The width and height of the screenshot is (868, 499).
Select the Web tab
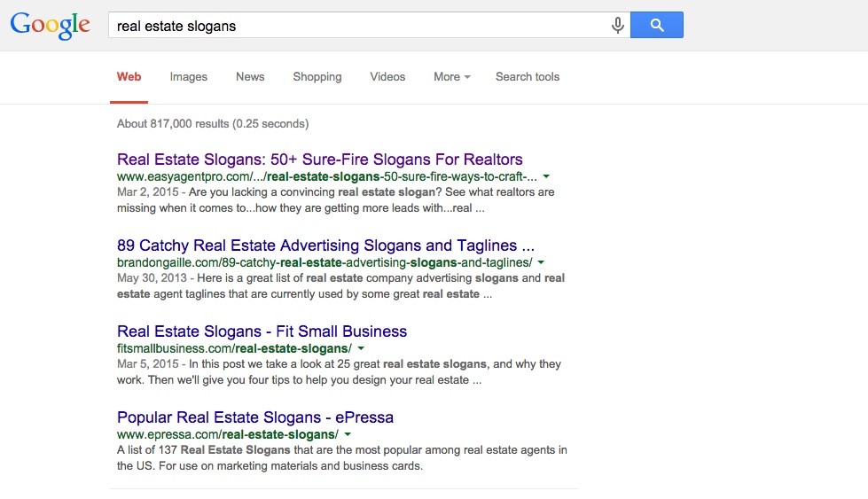(x=129, y=77)
